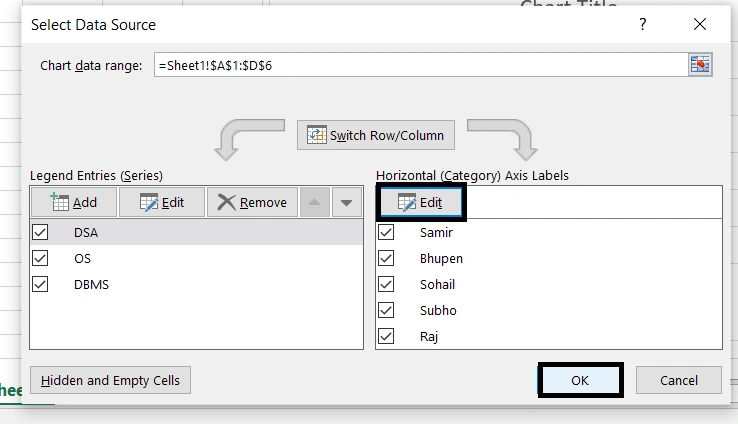
Task: Uncheck the Raj category checkbox
Action: point(386,336)
